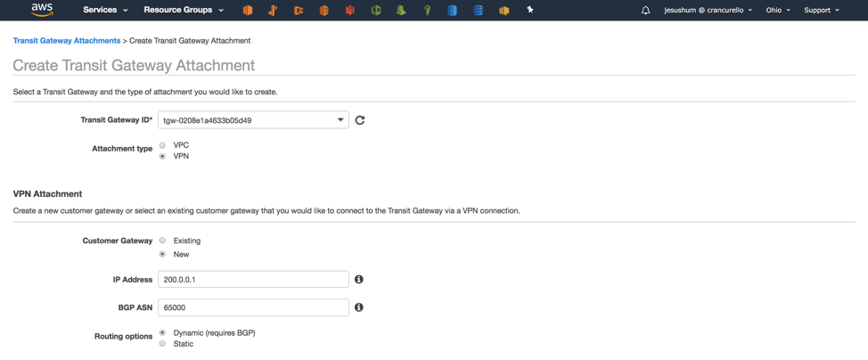868x360 pixels.
Task: Open the orange EC2 cube shortcut
Action: [x=248, y=10]
